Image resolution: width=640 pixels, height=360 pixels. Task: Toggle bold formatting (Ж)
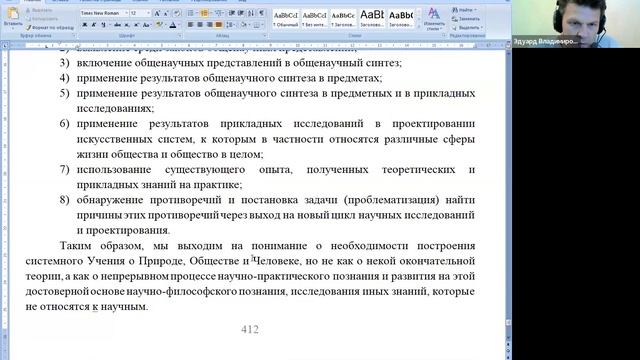click(84, 25)
